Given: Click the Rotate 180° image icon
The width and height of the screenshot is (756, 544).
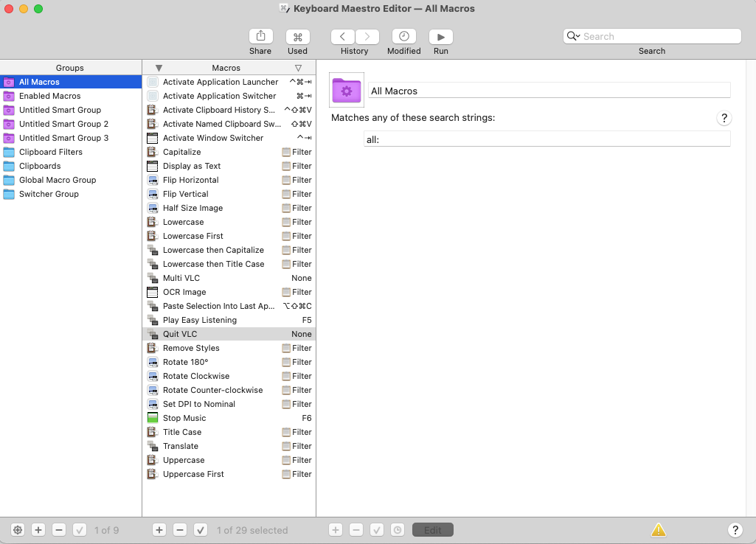Looking at the screenshot, I should pos(153,361).
